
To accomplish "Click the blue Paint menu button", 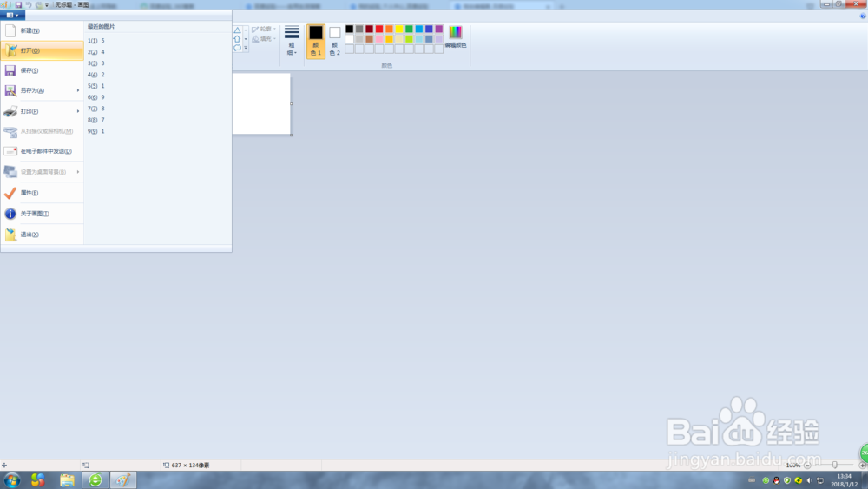I will tap(12, 15).
